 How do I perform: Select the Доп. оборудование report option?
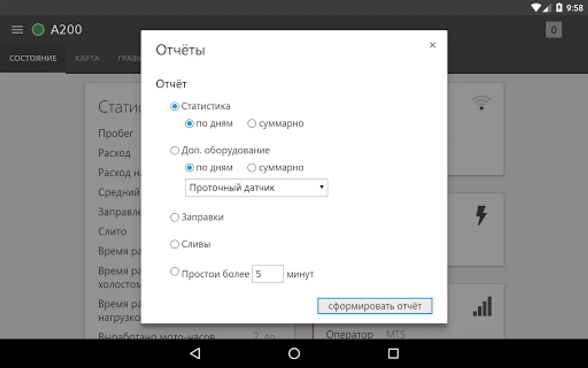click(x=174, y=150)
